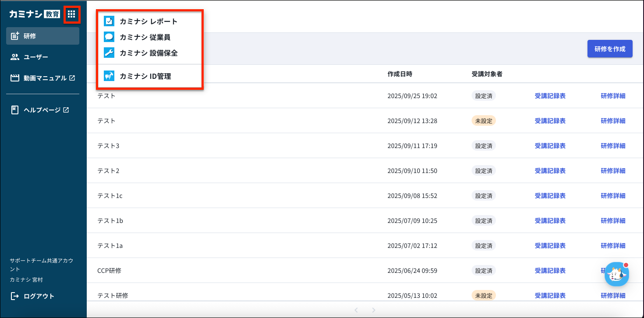The width and height of the screenshot is (644, 318).
Task: Click the ログアウト exit icon
Action: pos(15,297)
